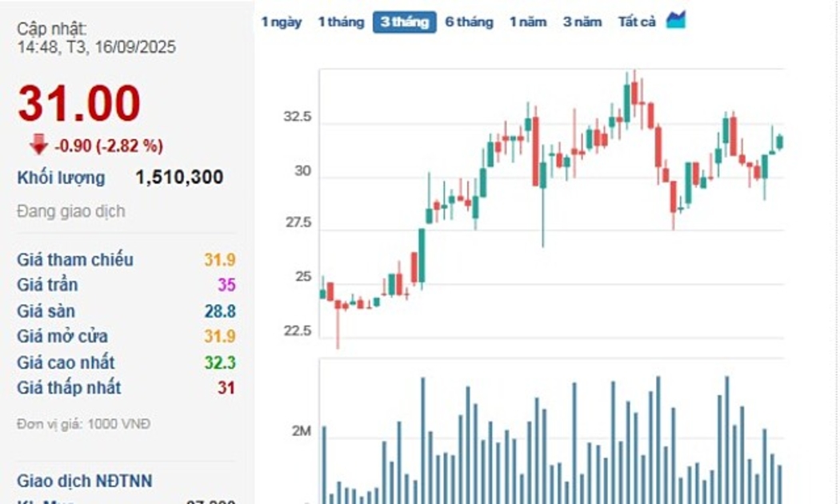
Task: Select the 'Giá thấp nhất' row label
Action: point(69,388)
